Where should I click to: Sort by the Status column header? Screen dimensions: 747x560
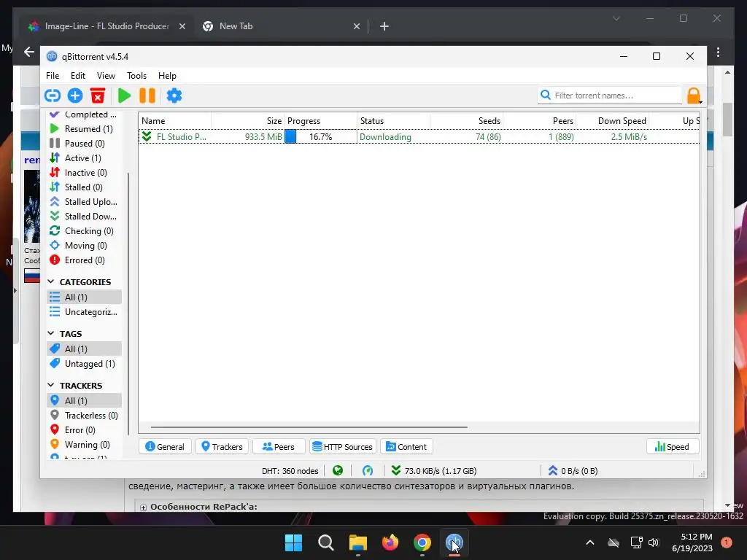tap(393, 121)
